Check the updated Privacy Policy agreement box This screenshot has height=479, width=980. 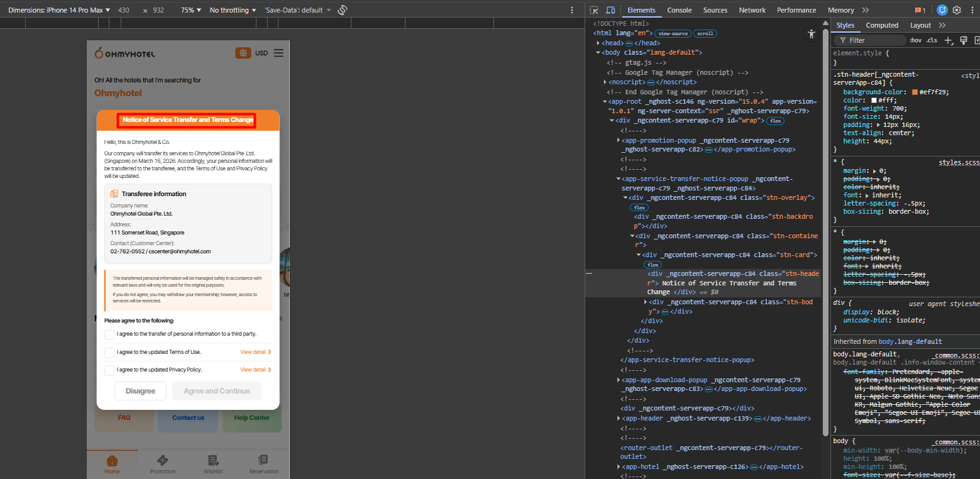(109, 370)
